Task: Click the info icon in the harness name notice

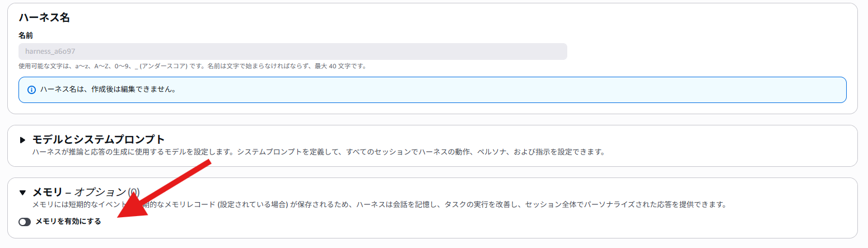Action: coord(31,90)
